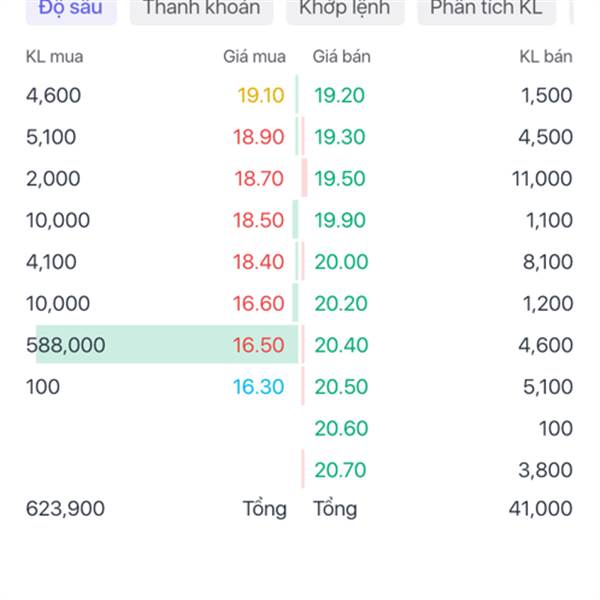Click the 588,000 buy volume
The height and width of the screenshot is (600, 600).
tap(65, 345)
